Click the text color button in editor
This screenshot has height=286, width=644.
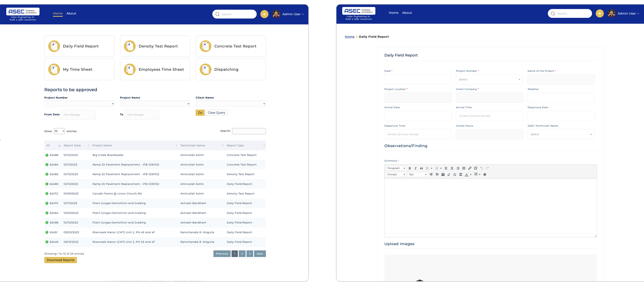point(466,174)
